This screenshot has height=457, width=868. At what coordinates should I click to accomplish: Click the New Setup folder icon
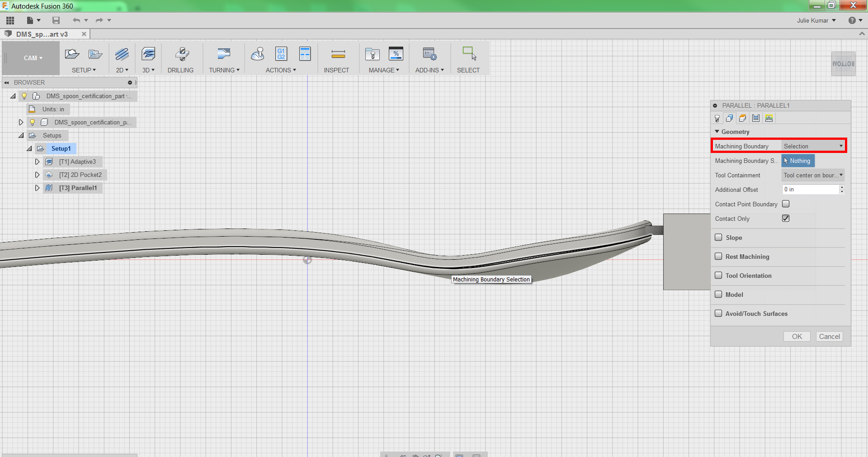pos(72,54)
